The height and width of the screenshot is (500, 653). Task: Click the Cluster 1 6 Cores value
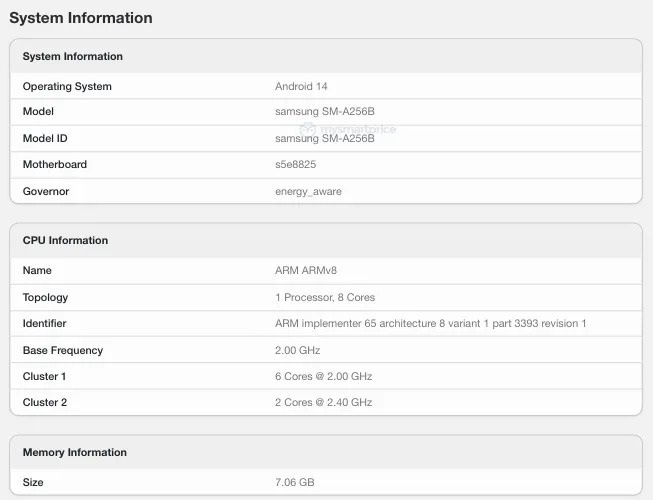tap(323, 376)
